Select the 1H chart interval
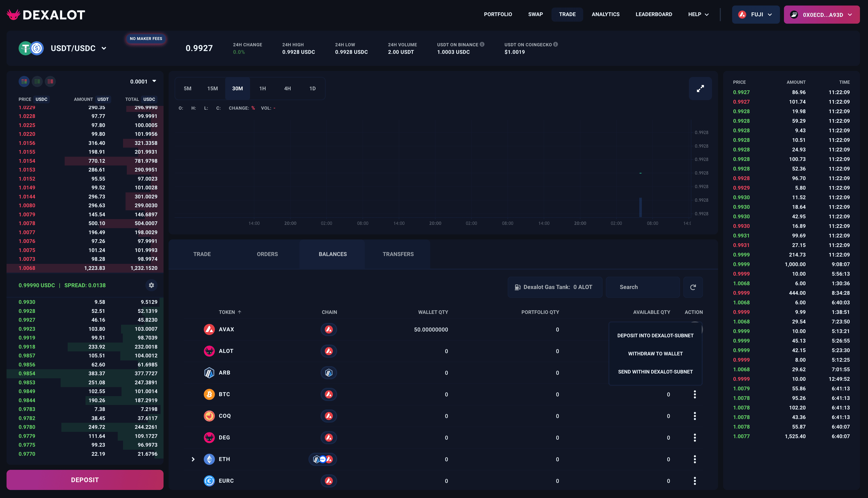Viewport: 868px width, 498px height. 262,89
